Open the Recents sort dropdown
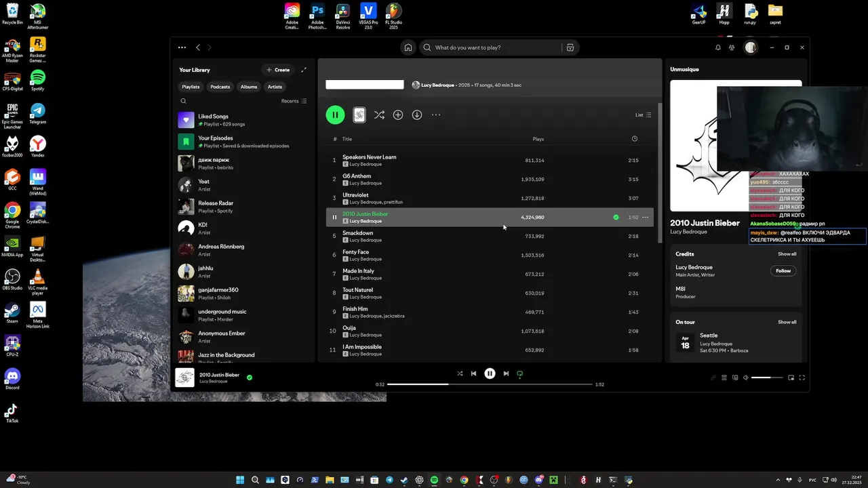This screenshot has width=868, height=488. (x=294, y=101)
